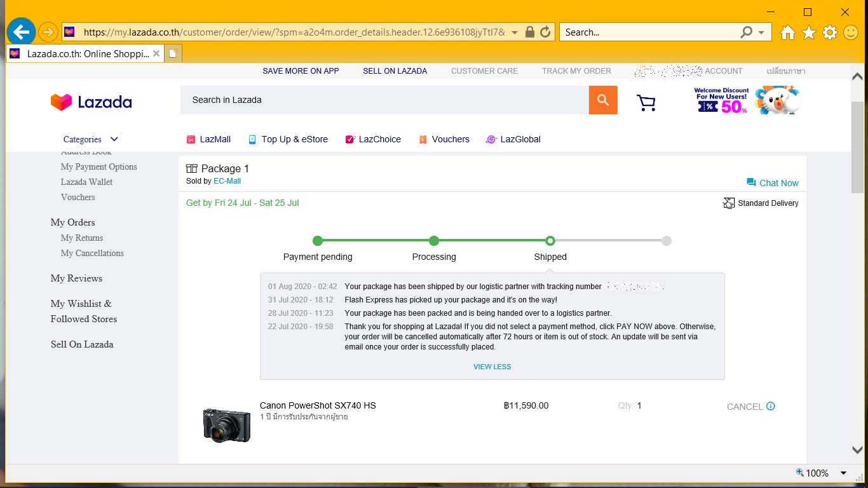Collapse tracking details with VIEW LESS
Viewport: 868px width, 488px height.
point(492,367)
